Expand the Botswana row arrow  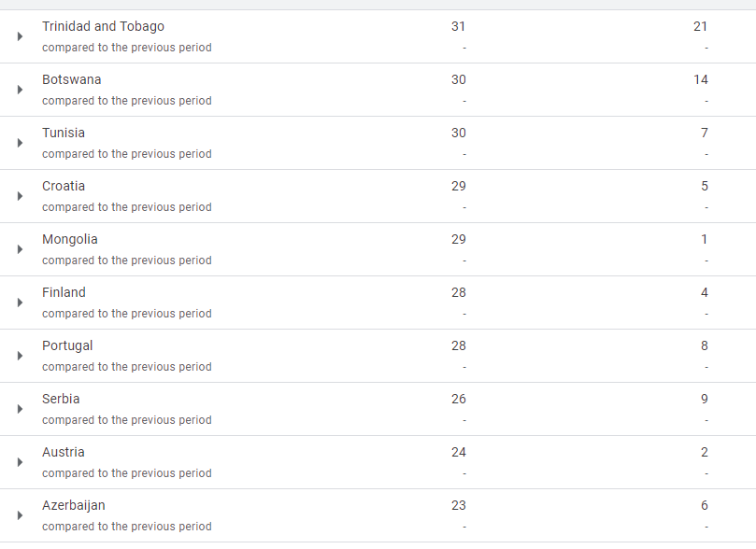20,90
